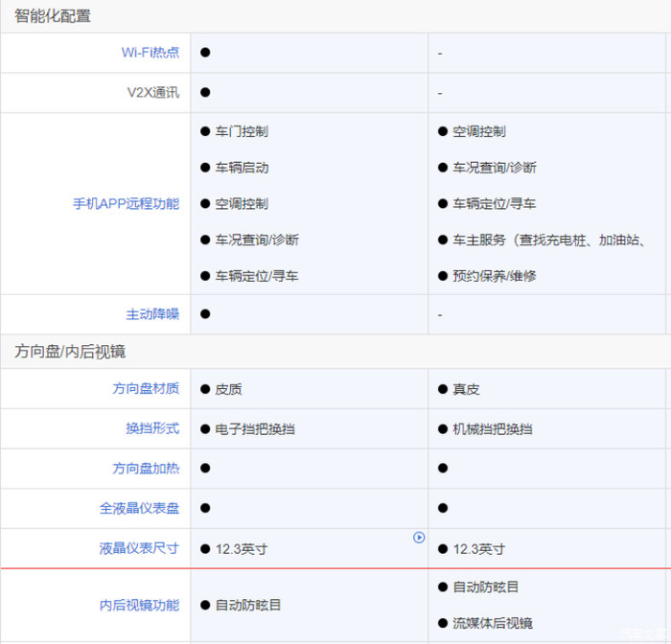Select the 电子挡把换挡 cell value
The height and width of the screenshot is (644, 671).
255,429
